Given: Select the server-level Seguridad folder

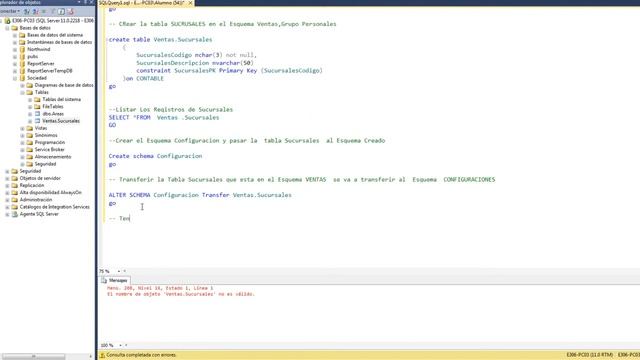Looking at the screenshot, I should tap(30, 171).
